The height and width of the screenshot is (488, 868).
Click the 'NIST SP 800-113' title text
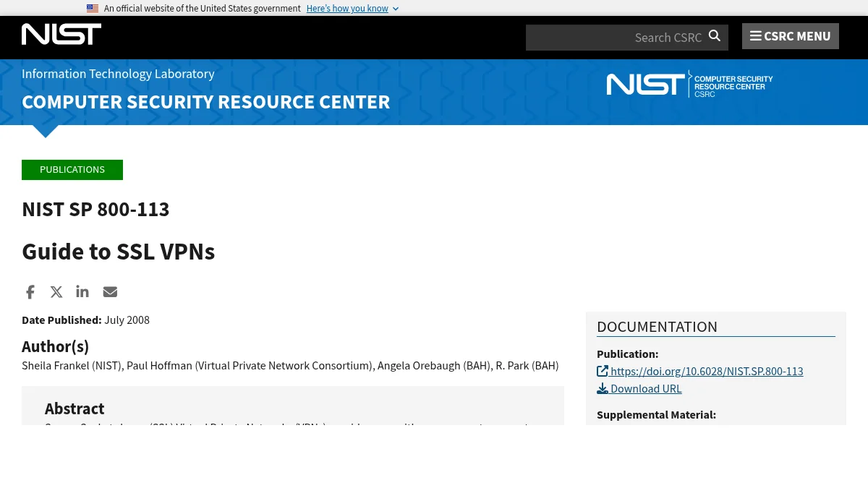coord(95,209)
